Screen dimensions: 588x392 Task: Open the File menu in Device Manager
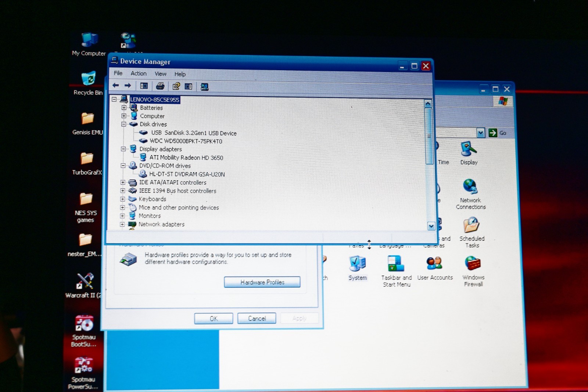tap(118, 73)
